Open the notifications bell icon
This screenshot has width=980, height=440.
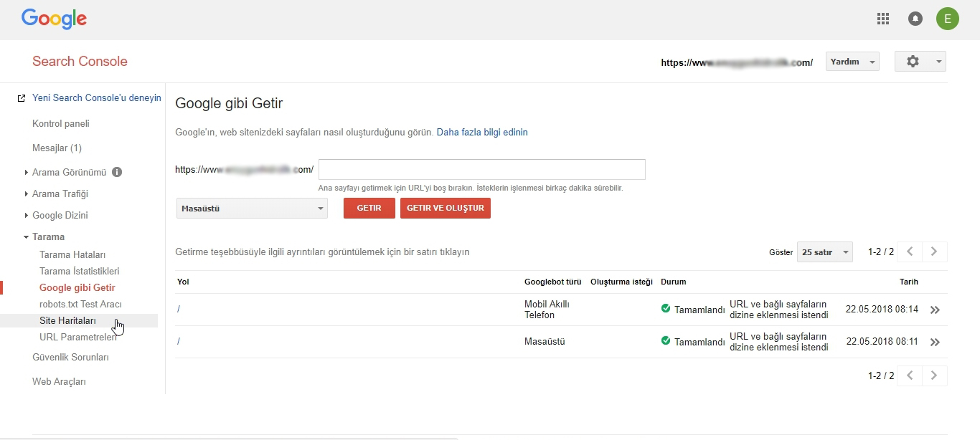[x=915, y=19]
